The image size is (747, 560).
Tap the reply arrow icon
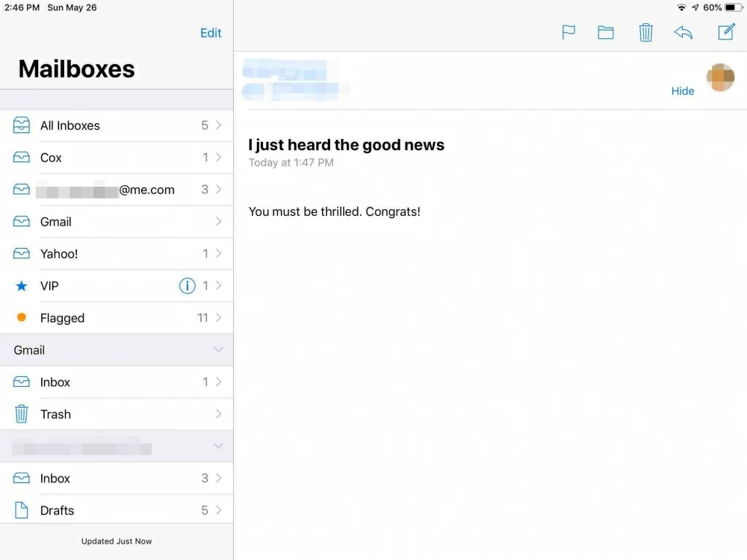684,32
